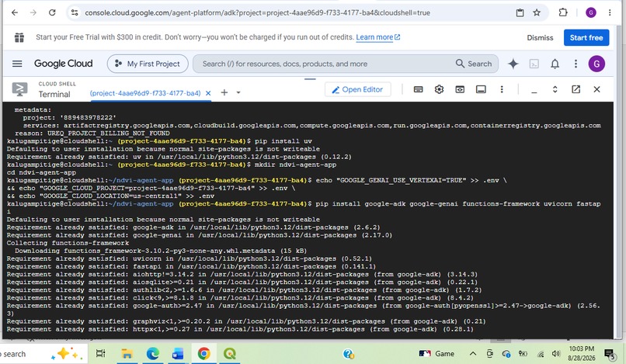Open Google account avatar in console

point(596,64)
